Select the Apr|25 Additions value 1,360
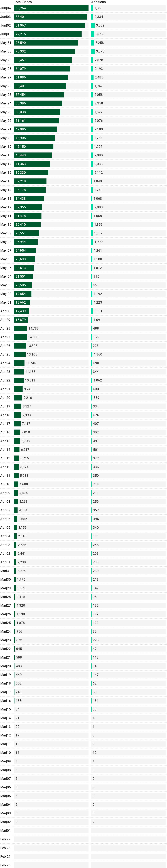This screenshot has height=868, width=167. (98, 355)
